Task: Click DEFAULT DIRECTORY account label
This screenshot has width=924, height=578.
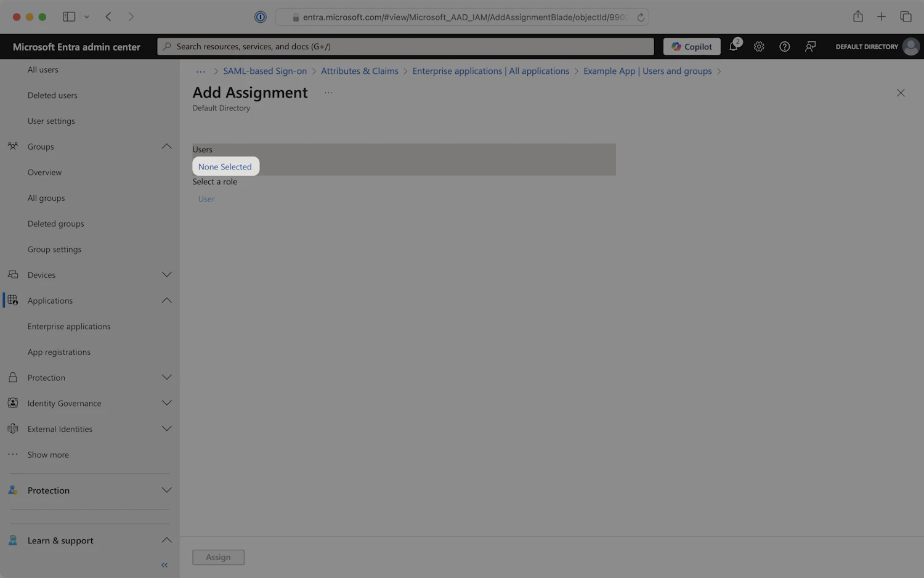Action: (x=867, y=47)
